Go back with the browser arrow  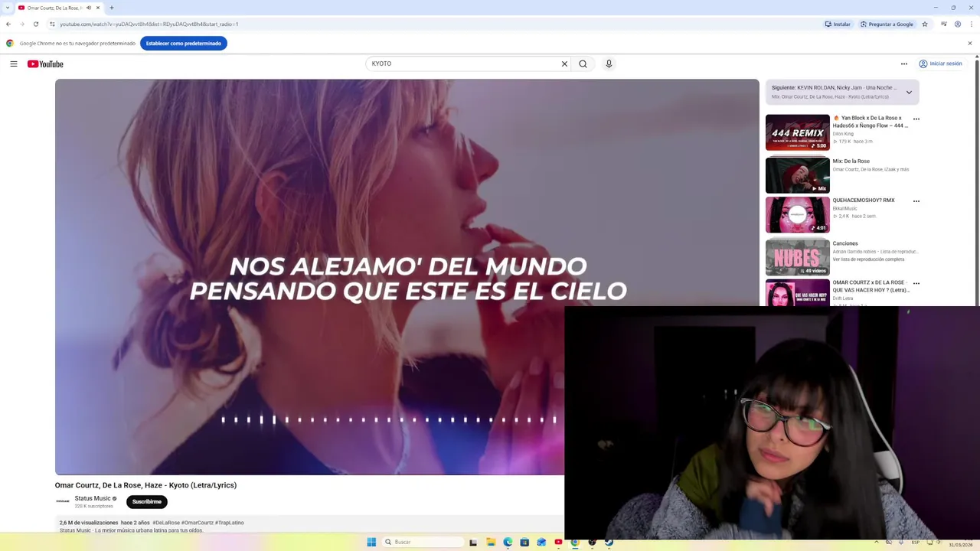click(8, 24)
